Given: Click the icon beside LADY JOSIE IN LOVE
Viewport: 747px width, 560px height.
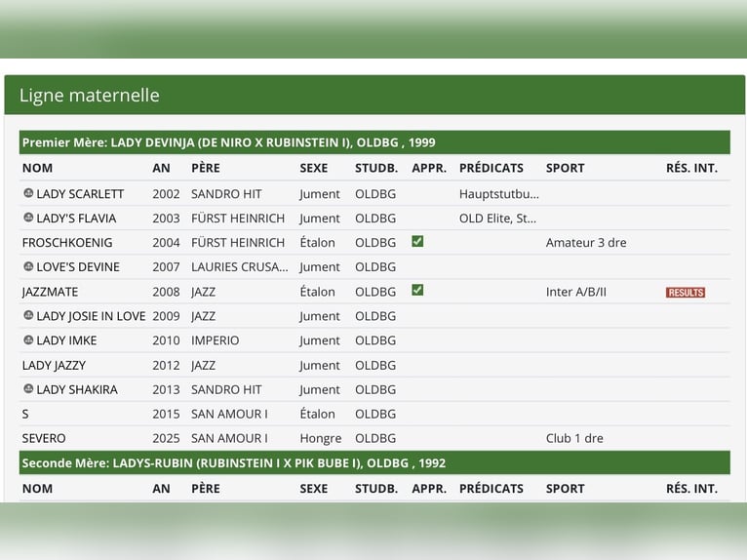Looking at the screenshot, I should coord(28,315).
